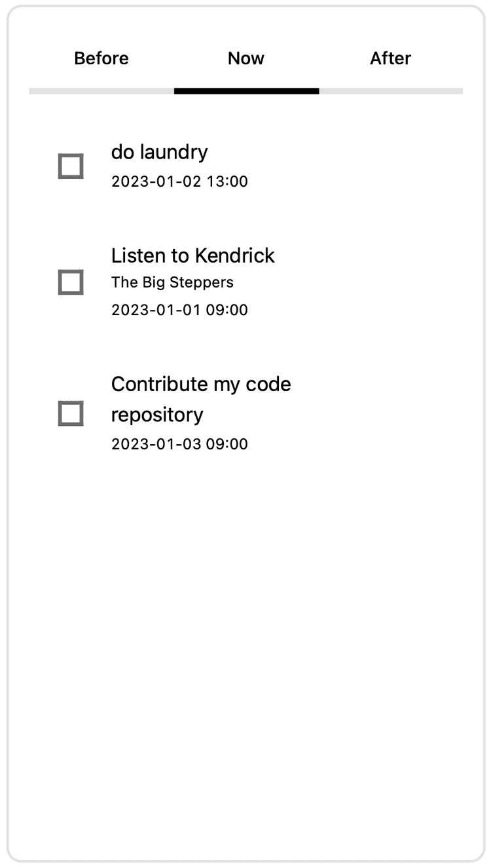Check the do laundry checkbox

tap(71, 166)
